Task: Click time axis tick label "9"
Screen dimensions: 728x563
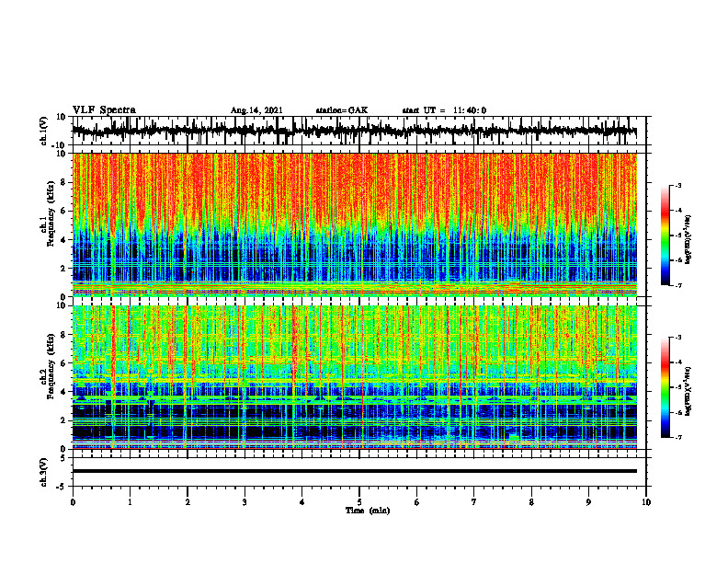Action: 588,502
